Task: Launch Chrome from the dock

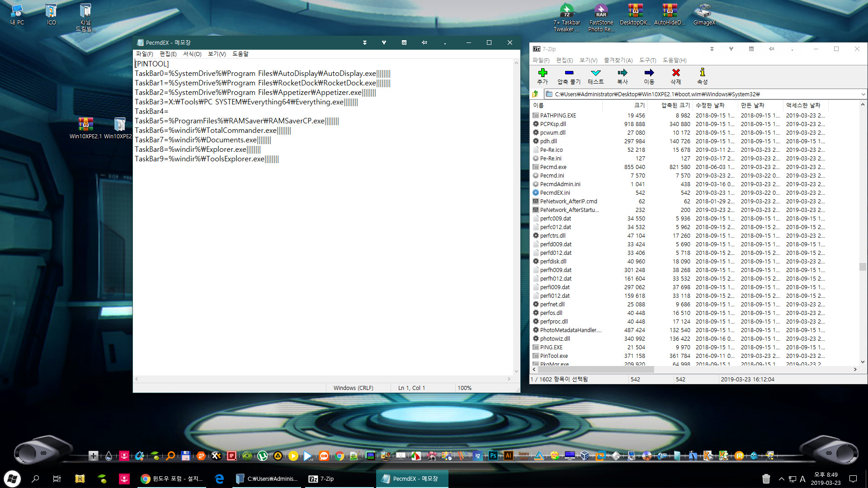Action: point(340,456)
